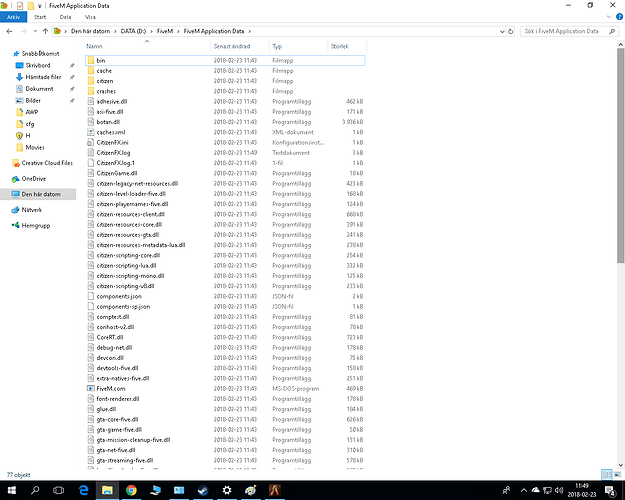Click the taskbar clock and date
The width and height of the screenshot is (625, 500).
click(582, 490)
